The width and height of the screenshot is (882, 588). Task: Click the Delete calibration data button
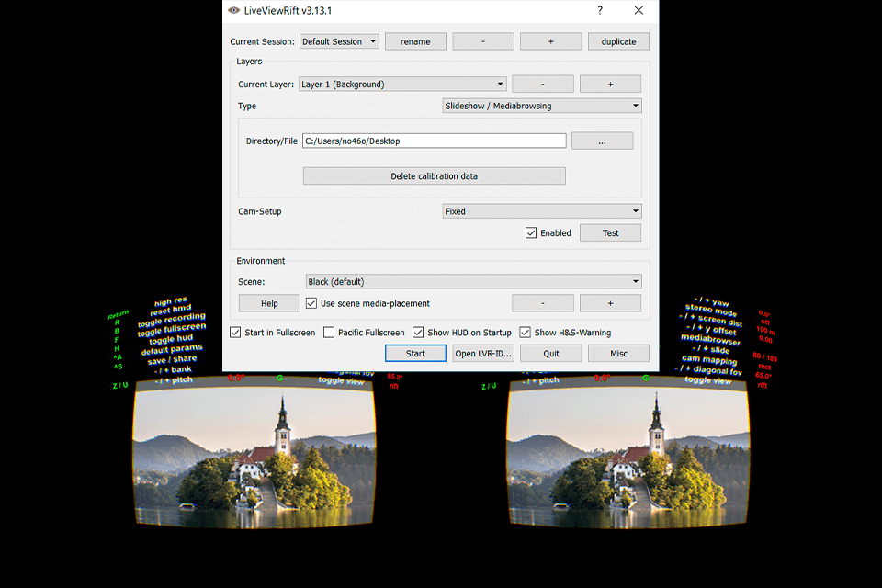coord(434,175)
